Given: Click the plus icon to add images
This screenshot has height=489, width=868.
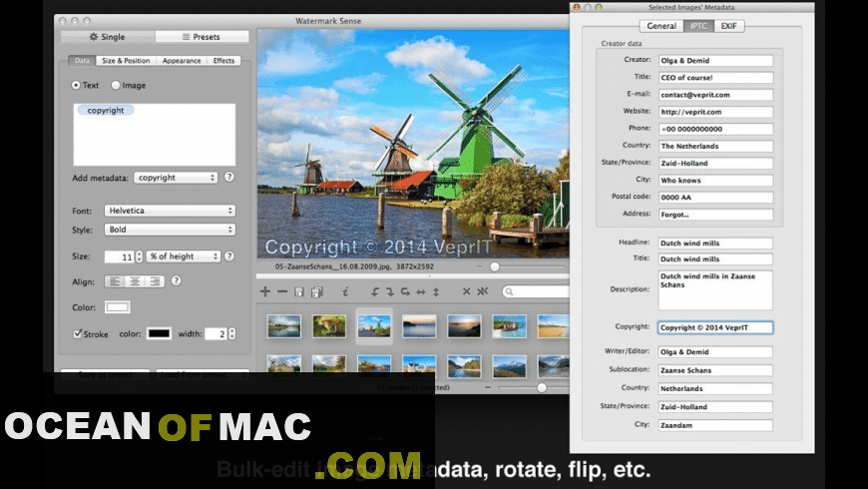Looking at the screenshot, I should [265, 291].
